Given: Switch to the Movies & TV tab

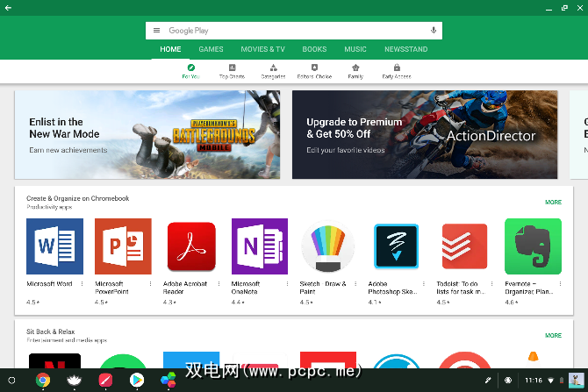Looking at the screenshot, I should pyautogui.click(x=262, y=50).
